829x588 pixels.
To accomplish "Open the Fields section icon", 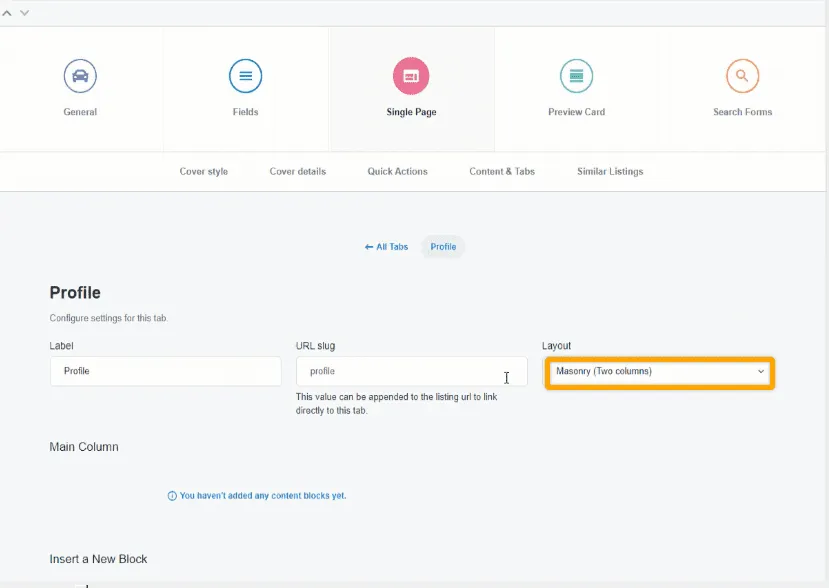I will 245,76.
